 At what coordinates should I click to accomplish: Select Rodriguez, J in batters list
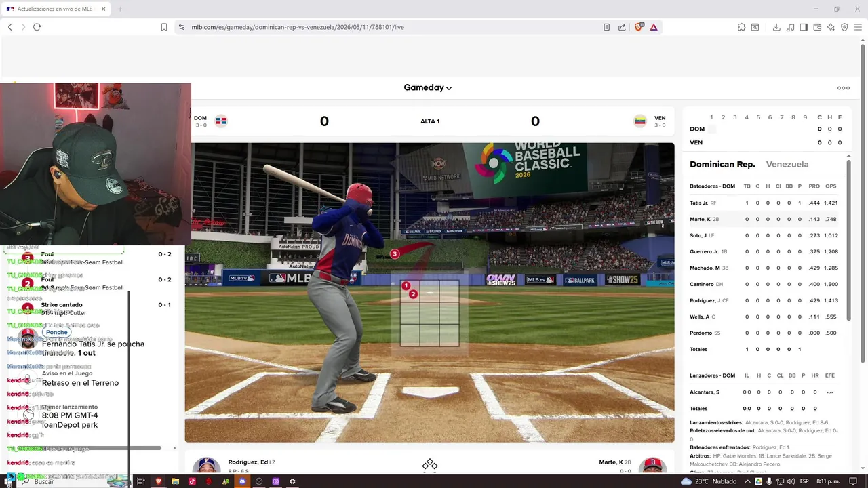[764, 300]
